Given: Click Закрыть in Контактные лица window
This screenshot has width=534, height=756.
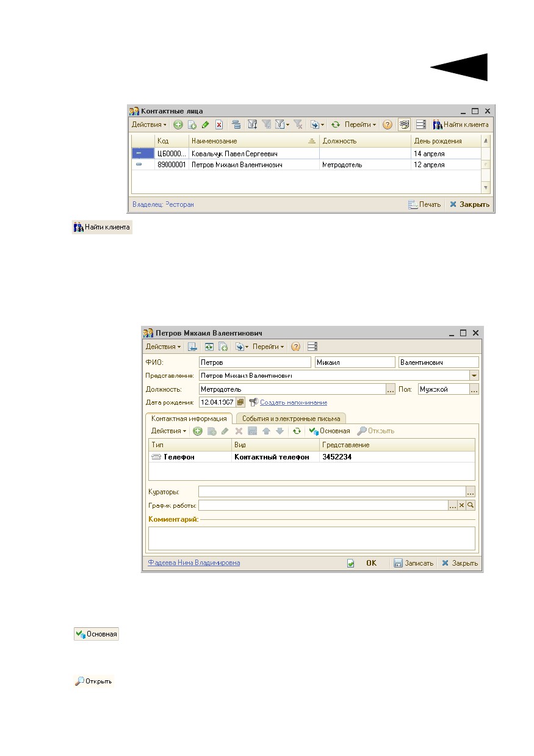Looking at the screenshot, I should tap(469, 204).
